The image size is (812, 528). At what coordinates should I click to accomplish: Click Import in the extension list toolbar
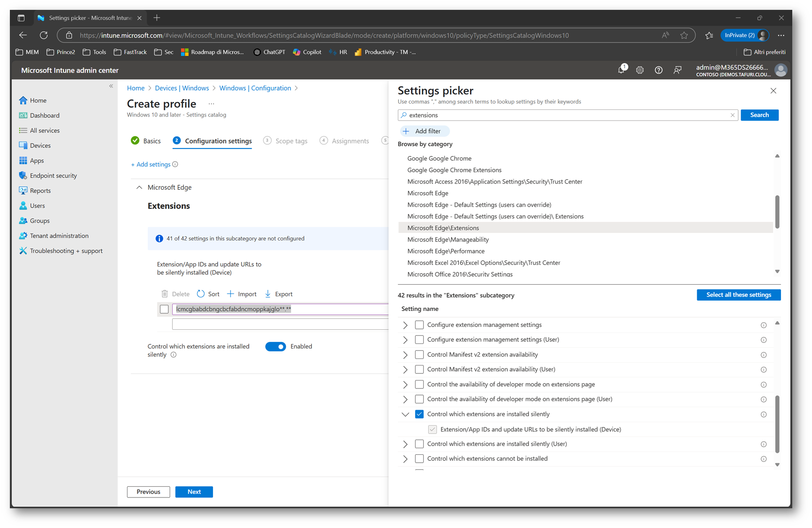242,294
